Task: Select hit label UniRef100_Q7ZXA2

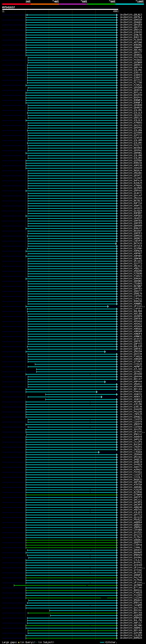Action: pos(131,570)
